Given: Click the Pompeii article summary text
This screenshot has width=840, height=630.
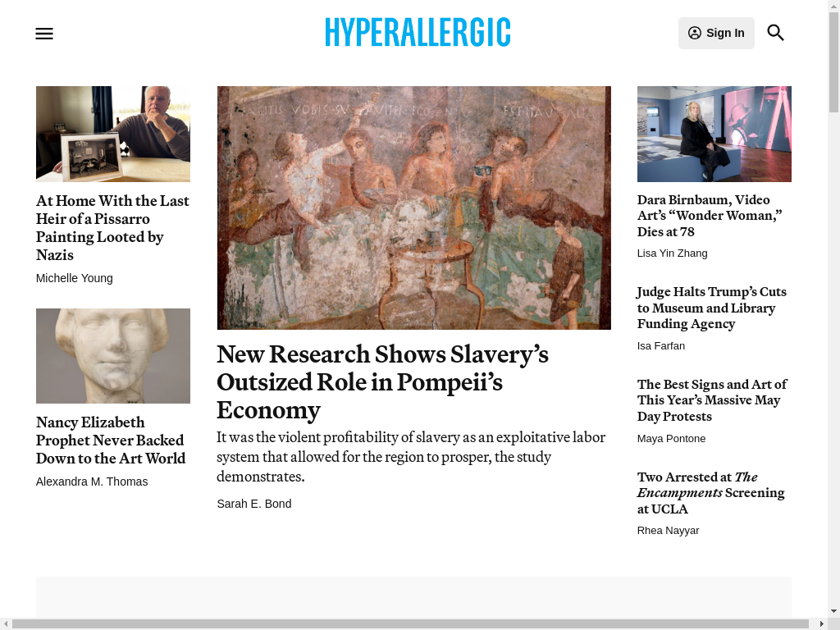Looking at the screenshot, I should [411, 457].
